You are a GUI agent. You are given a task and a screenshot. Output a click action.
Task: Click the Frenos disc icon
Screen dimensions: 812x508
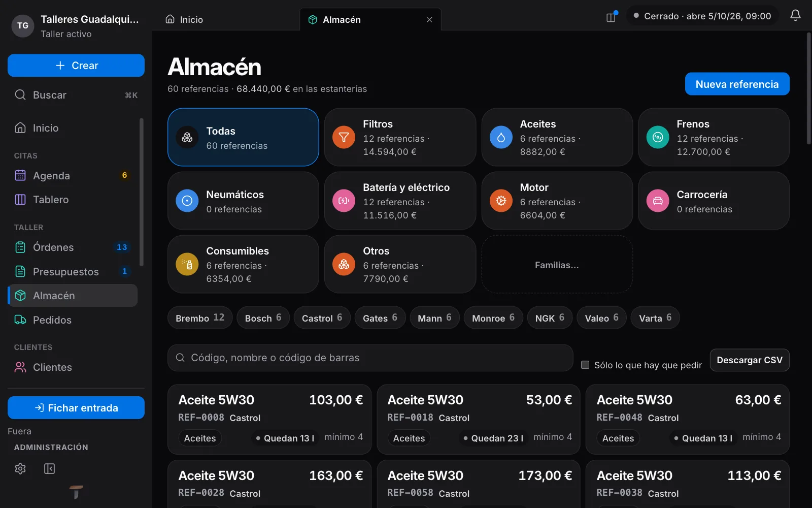(658, 137)
